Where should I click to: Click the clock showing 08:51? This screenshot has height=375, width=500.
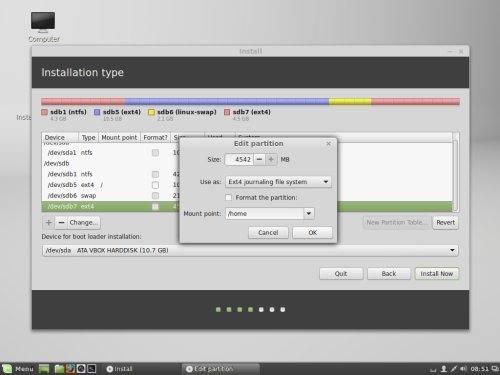click(x=479, y=369)
